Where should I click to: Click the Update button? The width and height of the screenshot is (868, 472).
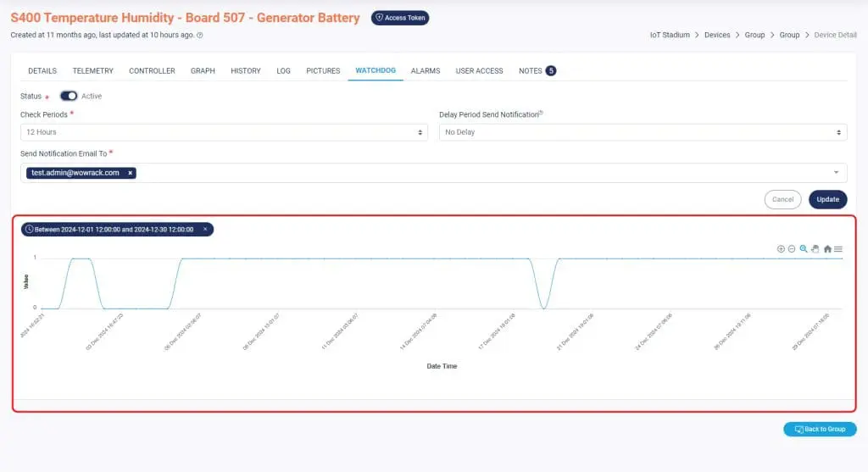click(827, 200)
